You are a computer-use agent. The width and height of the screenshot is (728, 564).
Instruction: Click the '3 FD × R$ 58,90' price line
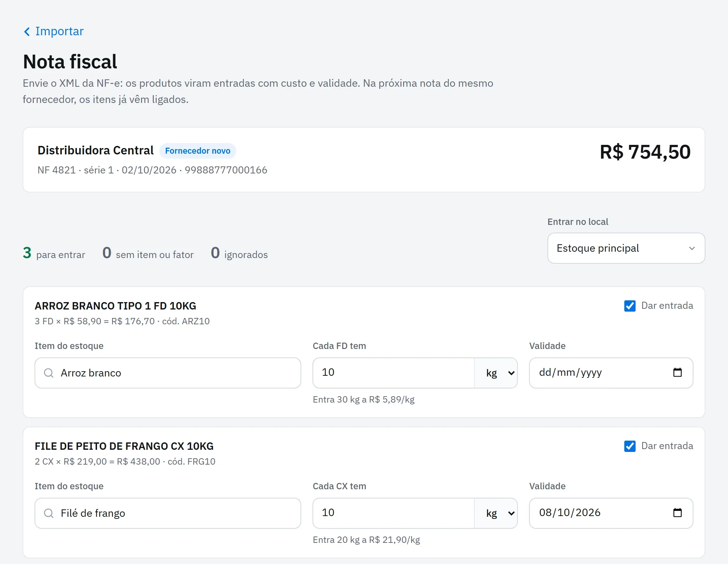pos(122,321)
